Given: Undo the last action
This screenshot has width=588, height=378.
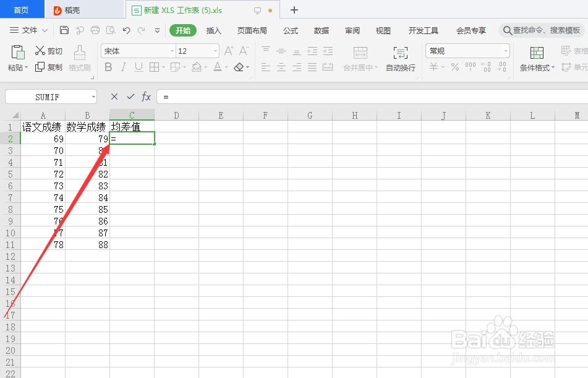Looking at the screenshot, I should [126, 30].
